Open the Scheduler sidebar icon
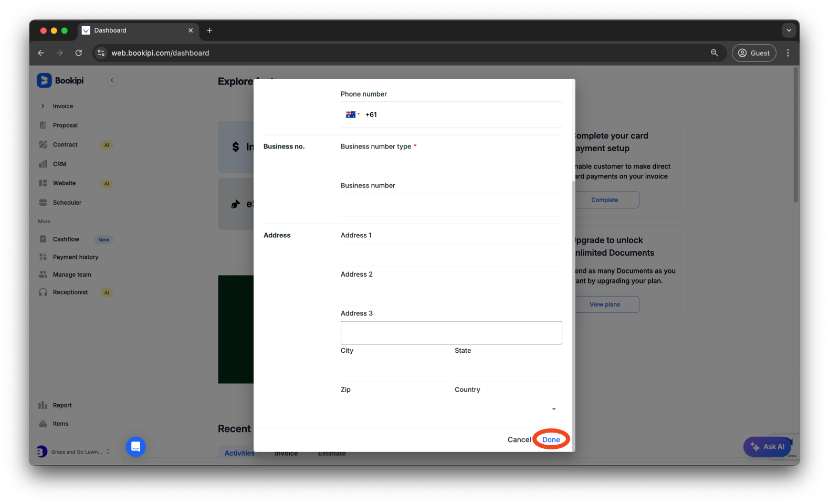This screenshot has width=829, height=504. pyautogui.click(x=43, y=202)
